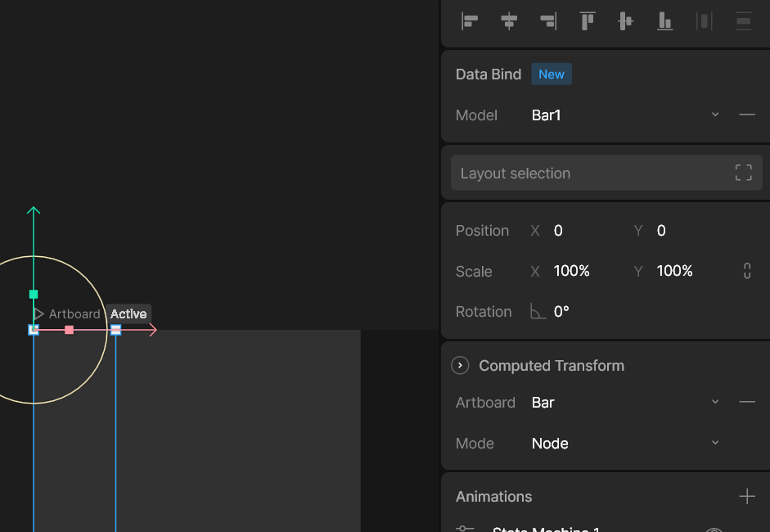
Task: Expand the Computed Transform section
Action: coord(460,365)
